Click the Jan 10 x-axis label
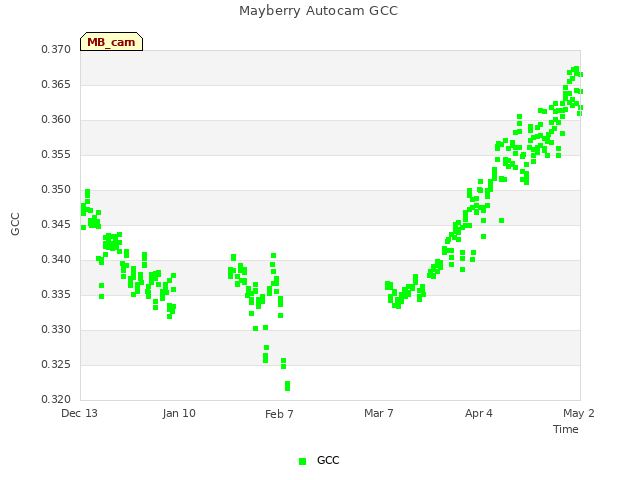Screen dimensions: 640x480 [179, 413]
